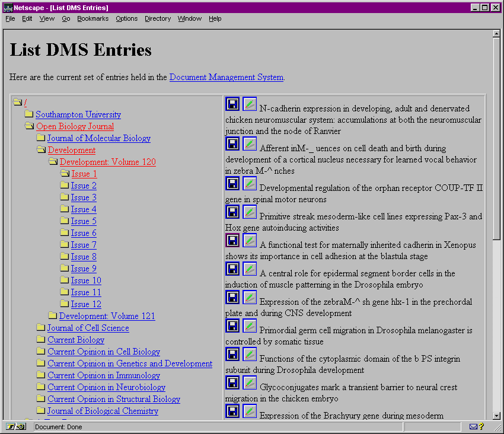Follow the Document Management System link
504x434 pixels.
(226, 77)
